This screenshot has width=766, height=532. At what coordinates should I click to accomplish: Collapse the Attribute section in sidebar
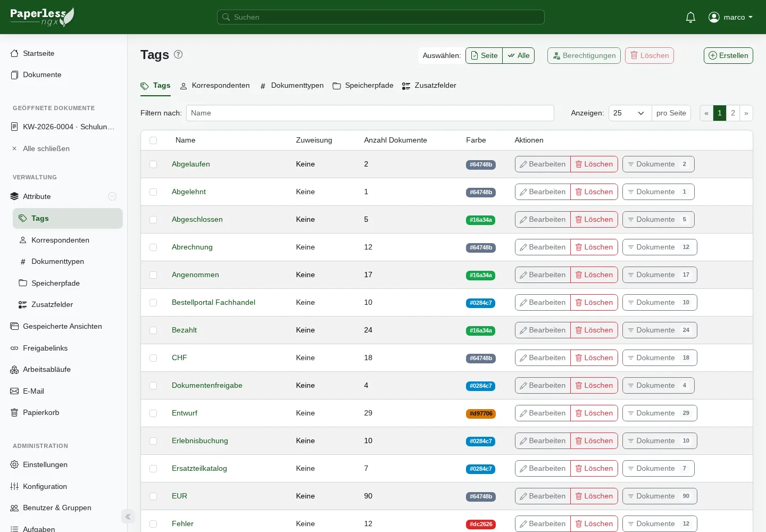pyautogui.click(x=112, y=196)
